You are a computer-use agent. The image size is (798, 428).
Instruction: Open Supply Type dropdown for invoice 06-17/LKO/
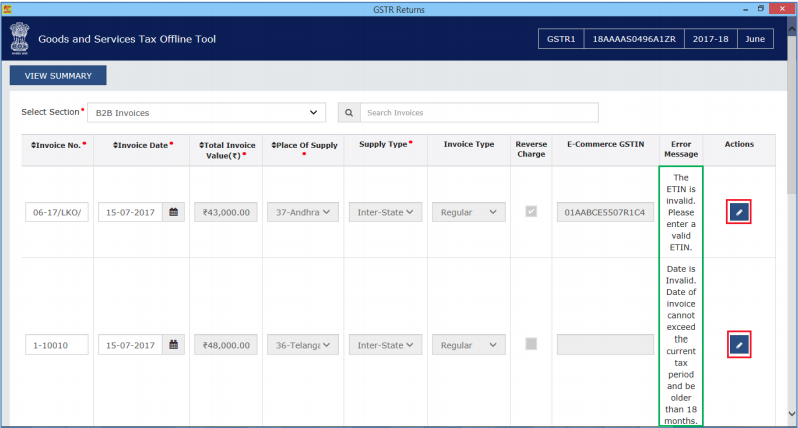point(385,212)
